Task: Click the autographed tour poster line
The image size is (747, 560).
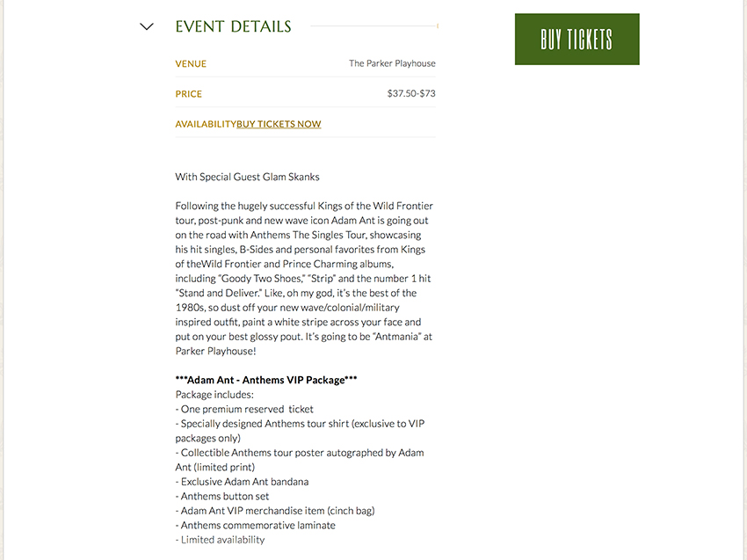Action: click(x=300, y=453)
